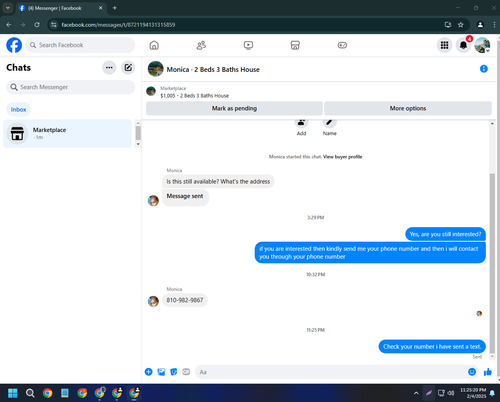Reload the page with refresh icon
This screenshot has width=500, height=402.
(37, 25)
